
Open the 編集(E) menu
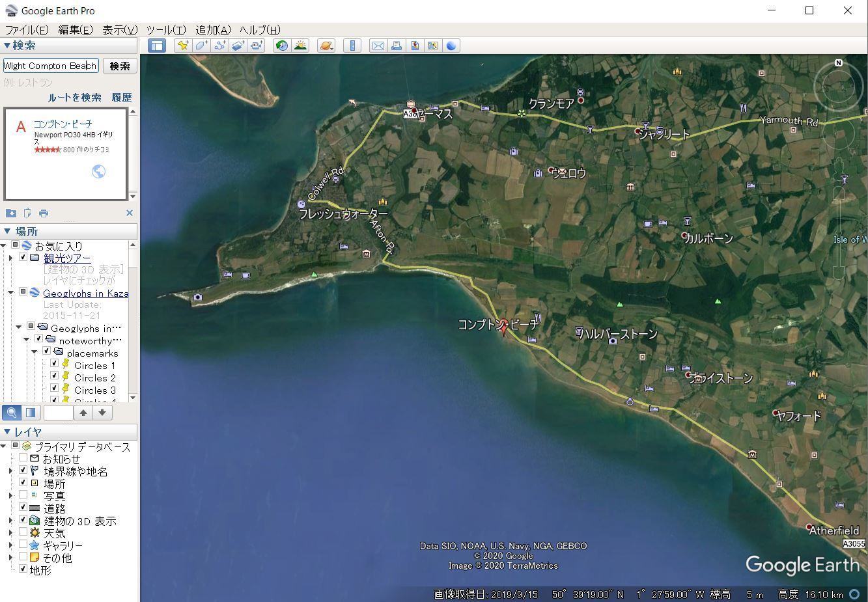point(76,30)
